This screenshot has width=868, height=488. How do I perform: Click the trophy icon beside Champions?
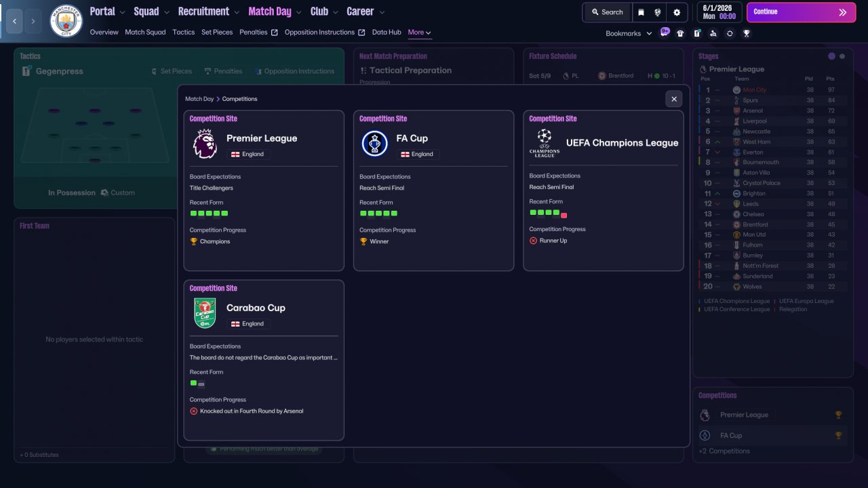point(194,241)
